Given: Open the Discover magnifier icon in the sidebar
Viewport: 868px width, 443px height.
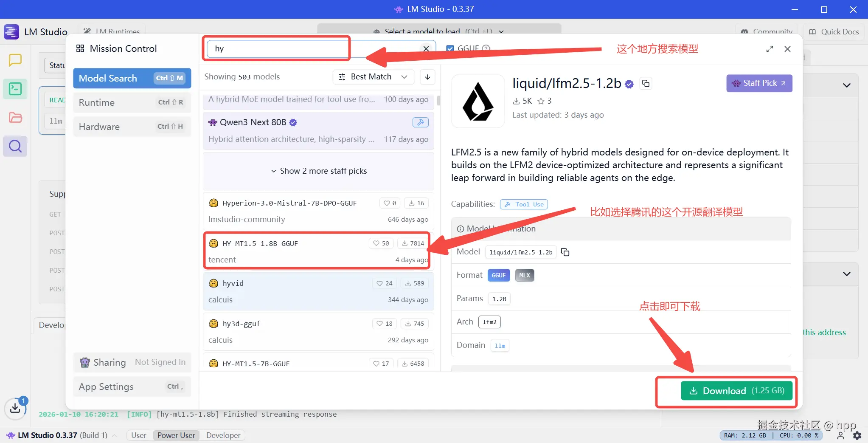Looking at the screenshot, I should tap(15, 146).
